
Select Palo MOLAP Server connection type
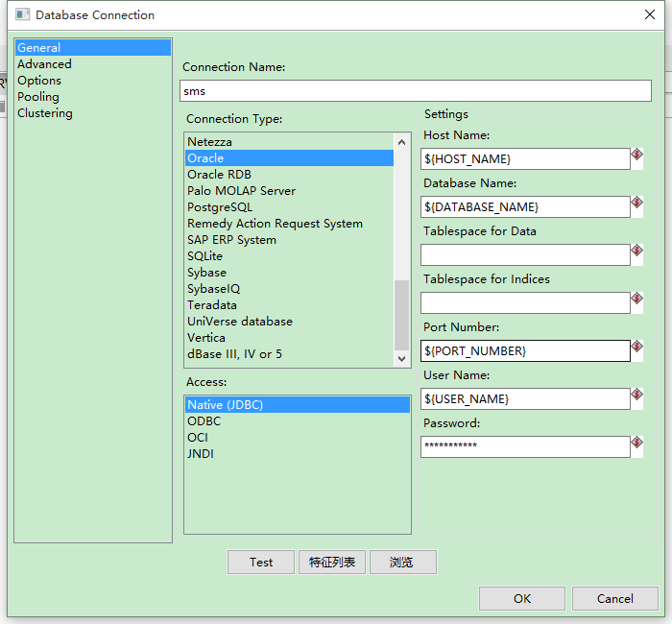[289, 191]
